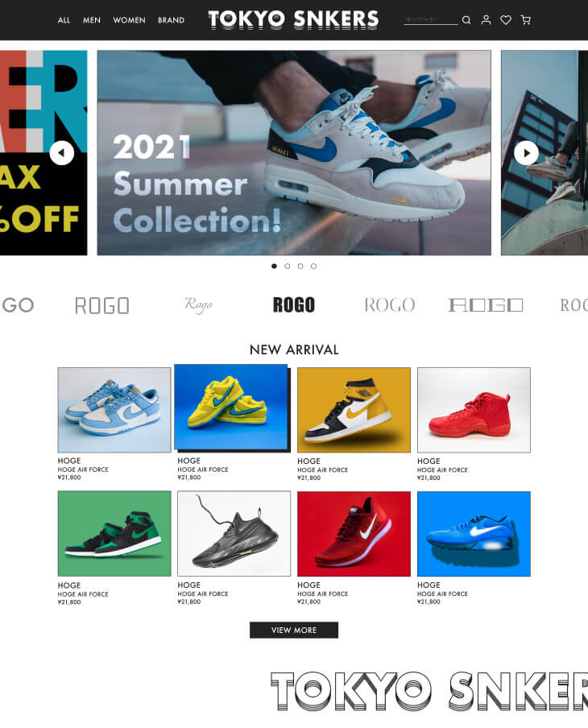The height and width of the screenshot is (728, 588).
Task: Open the yellow sneaker on blue thumbnail
Action: pos(231,407)
